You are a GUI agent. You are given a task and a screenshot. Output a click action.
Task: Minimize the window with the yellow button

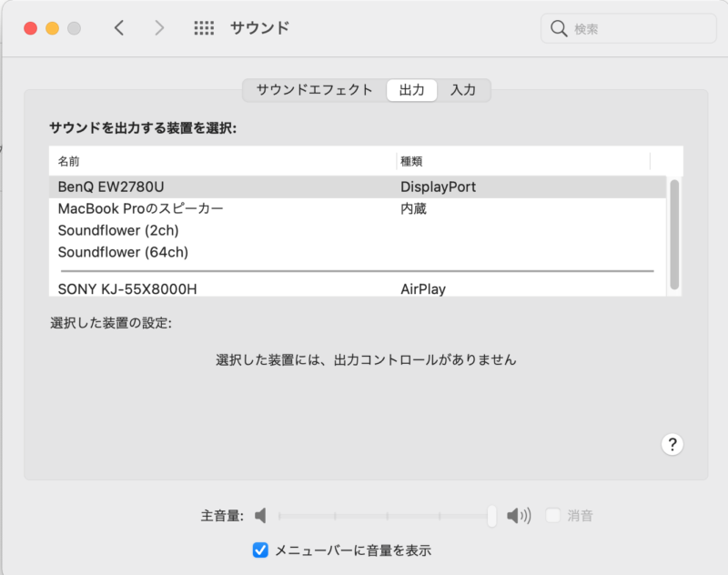[x=53, y=28]
